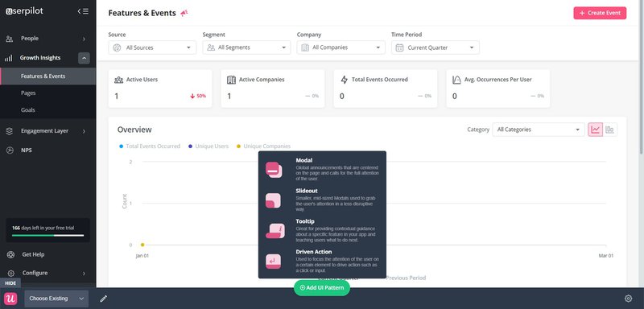Toggle Previous Period legend entry
644x309 pixels.
[x=406, y=278]
